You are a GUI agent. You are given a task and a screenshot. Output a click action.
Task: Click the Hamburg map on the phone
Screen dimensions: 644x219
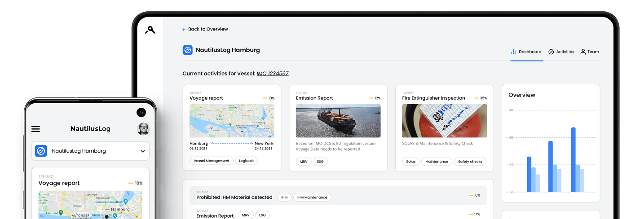[90, 205]
